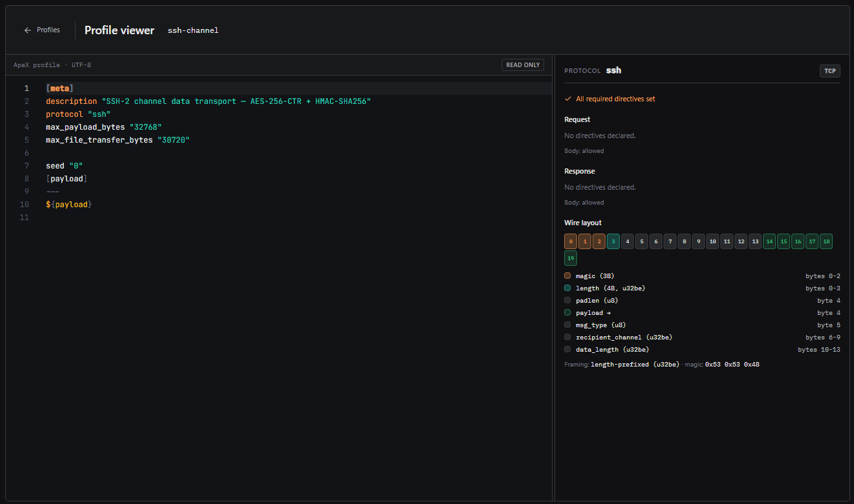Select wire layout byte 14

769,241
